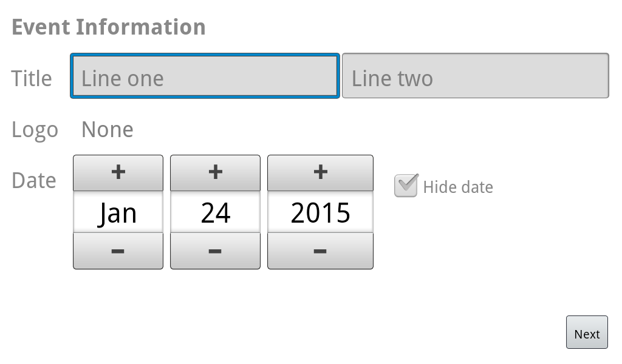This screenshot has width=622, height=364.
Task: Choose a logo by clicking 'None'
Action: point(108,130)
